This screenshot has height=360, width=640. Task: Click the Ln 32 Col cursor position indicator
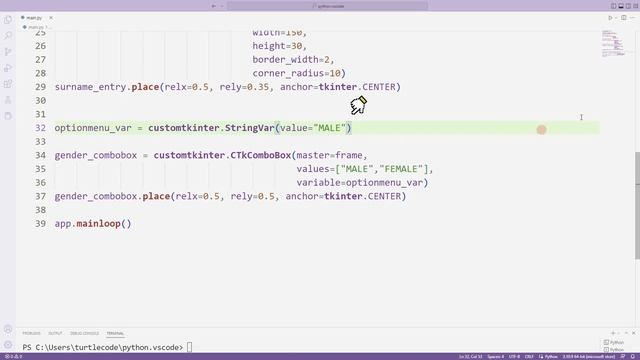471,357
